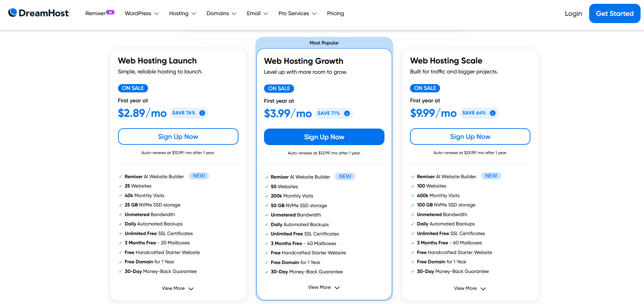Click the Most Popular label
The image size is (644, 304).
(x=324, y=43)
